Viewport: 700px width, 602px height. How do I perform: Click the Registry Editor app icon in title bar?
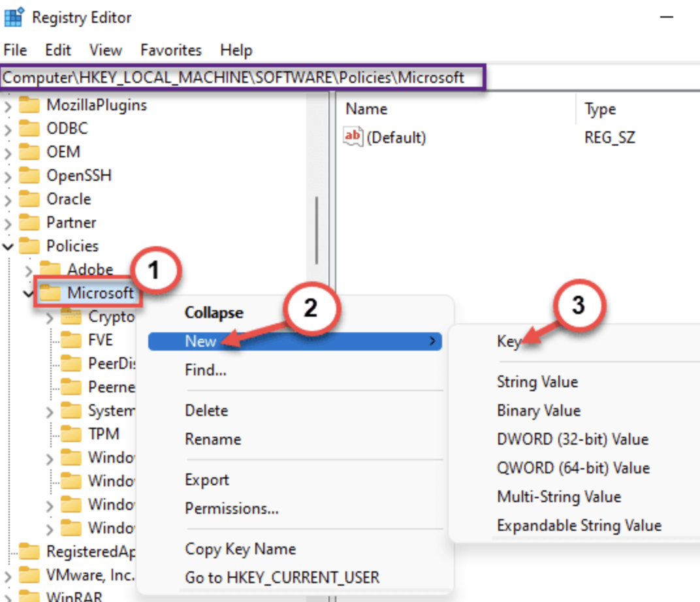coord(14,16)
